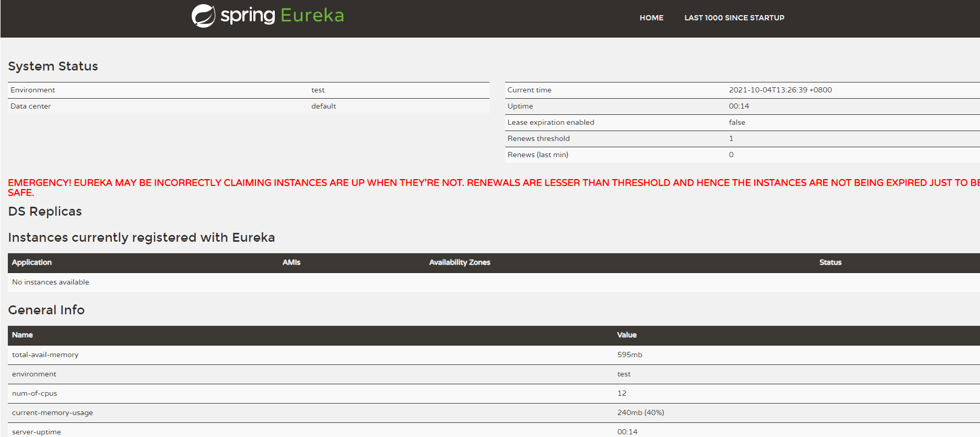Select the total-avail-memory row name
Screen dimensions: 980x437
(45, 355)
